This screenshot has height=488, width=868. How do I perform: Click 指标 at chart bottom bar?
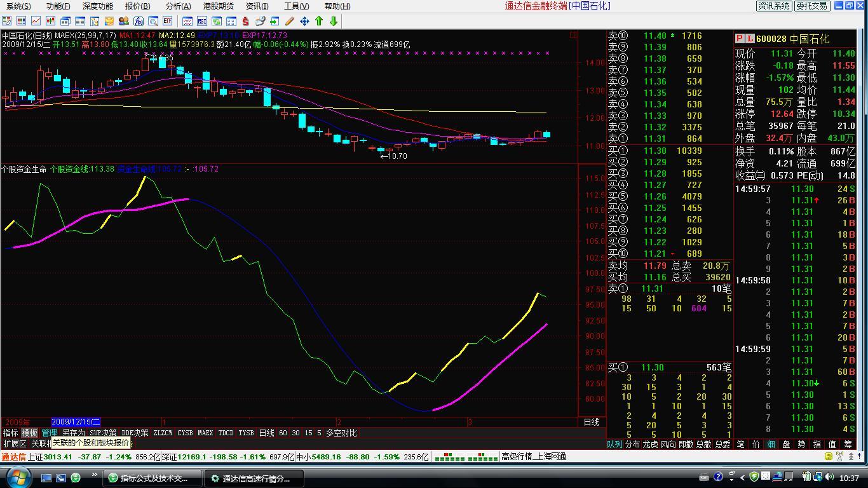[11, 433]
